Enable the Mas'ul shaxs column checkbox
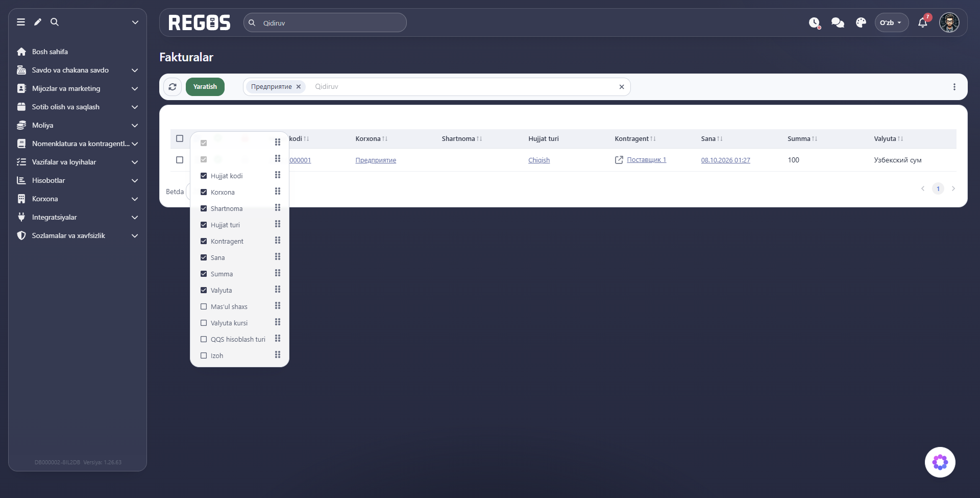The width and height of the screenshot is (980, 498). point(204,306)
